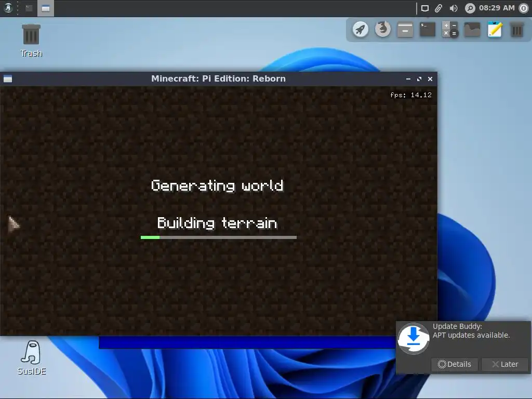
Task: Open the Firefox browser dock icon
Action: point(383,29)
